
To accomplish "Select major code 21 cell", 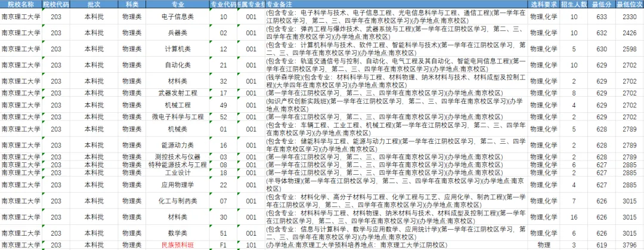I will (224, 65).
